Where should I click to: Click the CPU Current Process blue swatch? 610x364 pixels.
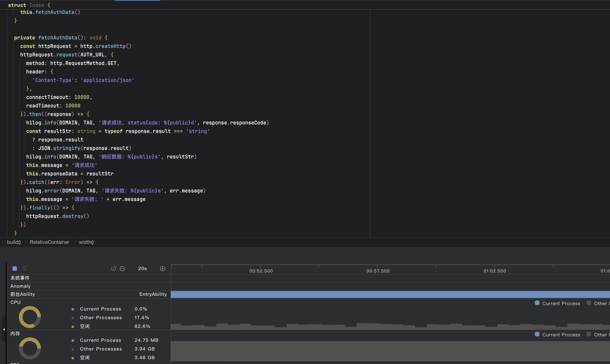point(73,309)
